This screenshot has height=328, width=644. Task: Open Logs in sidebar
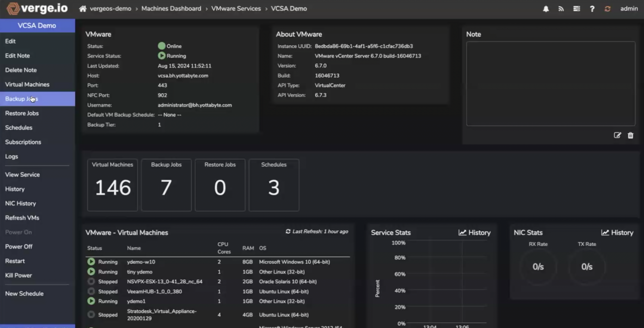pyautogui.click(x=37, y=156)
